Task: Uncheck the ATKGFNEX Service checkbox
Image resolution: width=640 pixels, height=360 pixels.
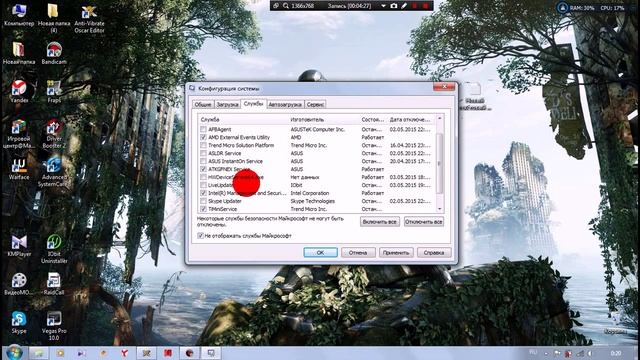Action: [203, 169]
